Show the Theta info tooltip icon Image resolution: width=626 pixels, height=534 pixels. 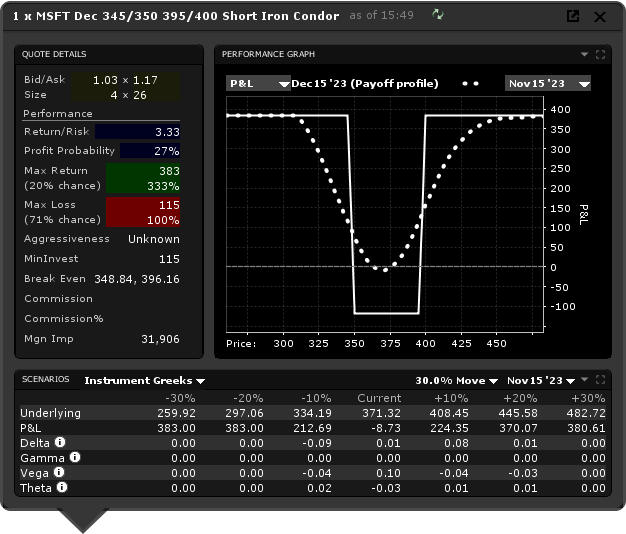click(62, 487)
